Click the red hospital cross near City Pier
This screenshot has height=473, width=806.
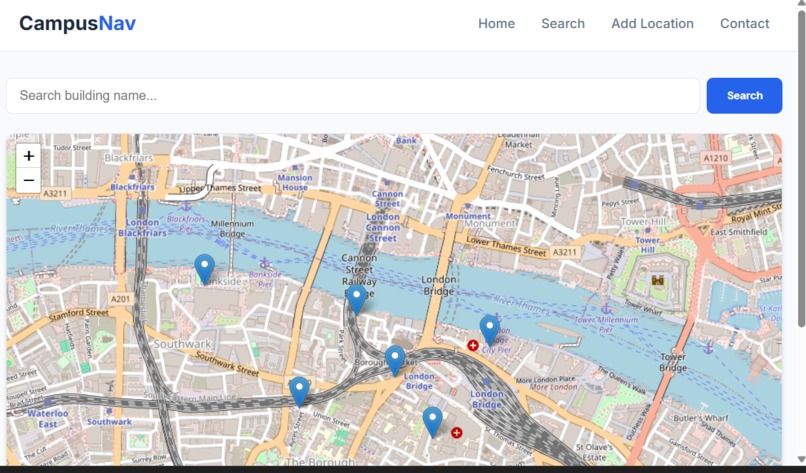[x=473, y=345]
